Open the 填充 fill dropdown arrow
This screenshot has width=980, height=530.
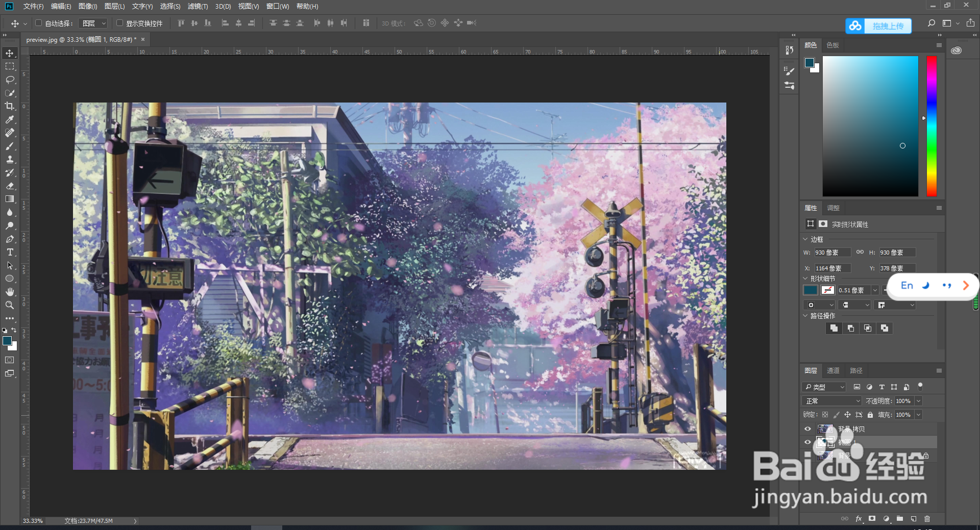point(918,415)
